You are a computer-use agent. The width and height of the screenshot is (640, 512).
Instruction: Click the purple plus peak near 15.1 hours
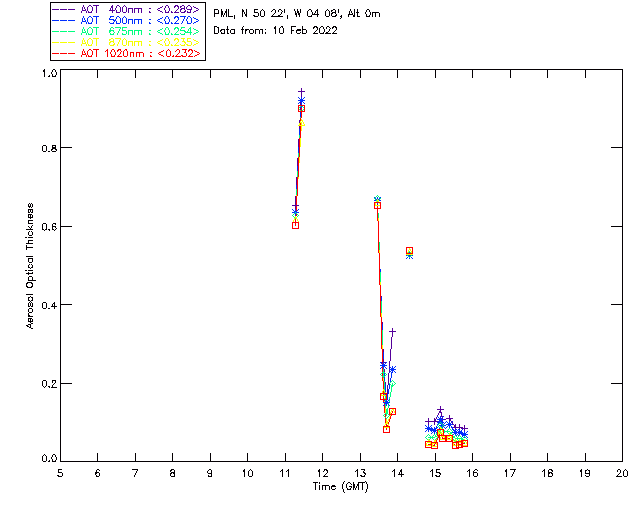pos(440,410)
